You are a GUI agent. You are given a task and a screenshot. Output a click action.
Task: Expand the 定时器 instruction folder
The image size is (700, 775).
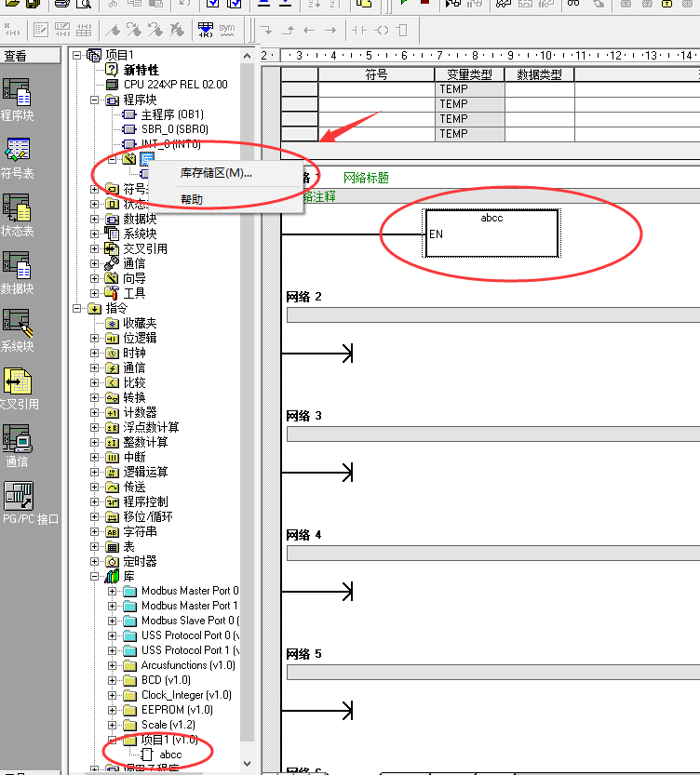pos(94,562)
